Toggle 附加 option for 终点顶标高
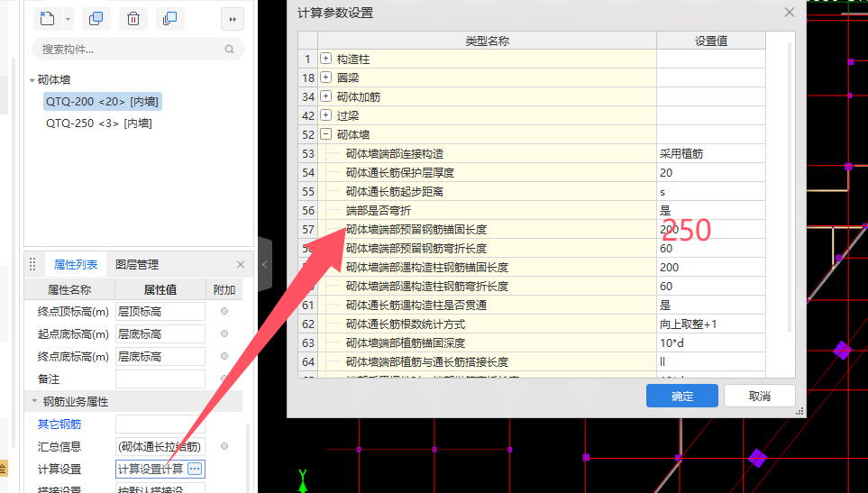 click(x=224, y=311)
